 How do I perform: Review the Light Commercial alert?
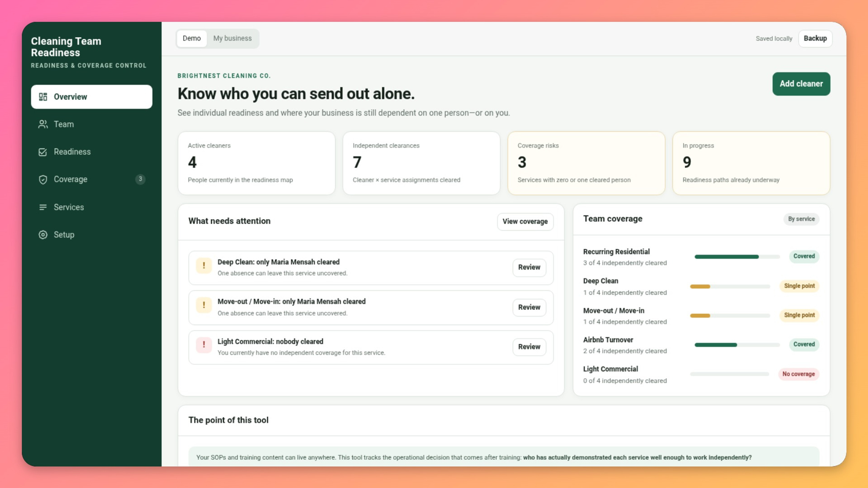[529, 347]
